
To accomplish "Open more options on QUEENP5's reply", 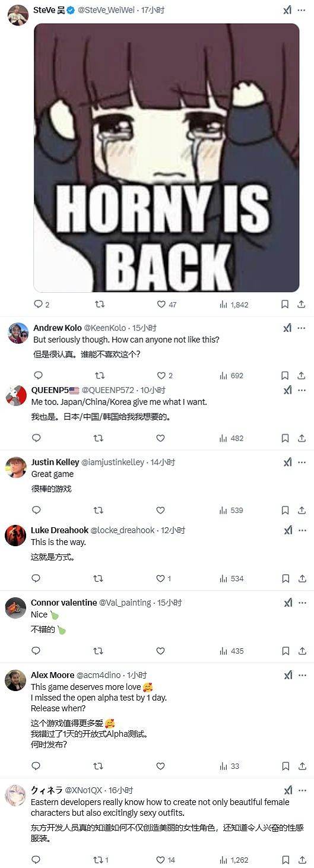I will (302, 390).
